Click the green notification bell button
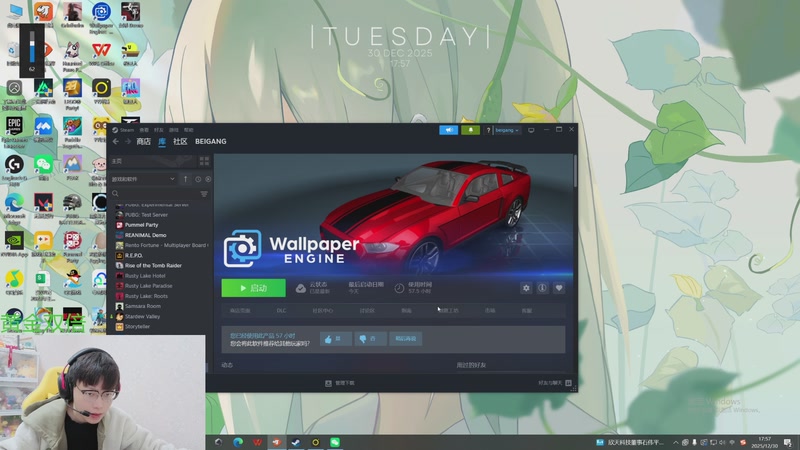This screenshot has height=450, width=800. pyautogui.click(x=470, y=130)
